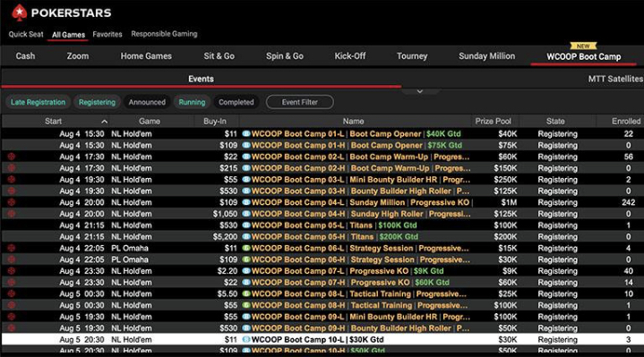Sort by the Name column header
644x357 pixels.
point(353,122)
